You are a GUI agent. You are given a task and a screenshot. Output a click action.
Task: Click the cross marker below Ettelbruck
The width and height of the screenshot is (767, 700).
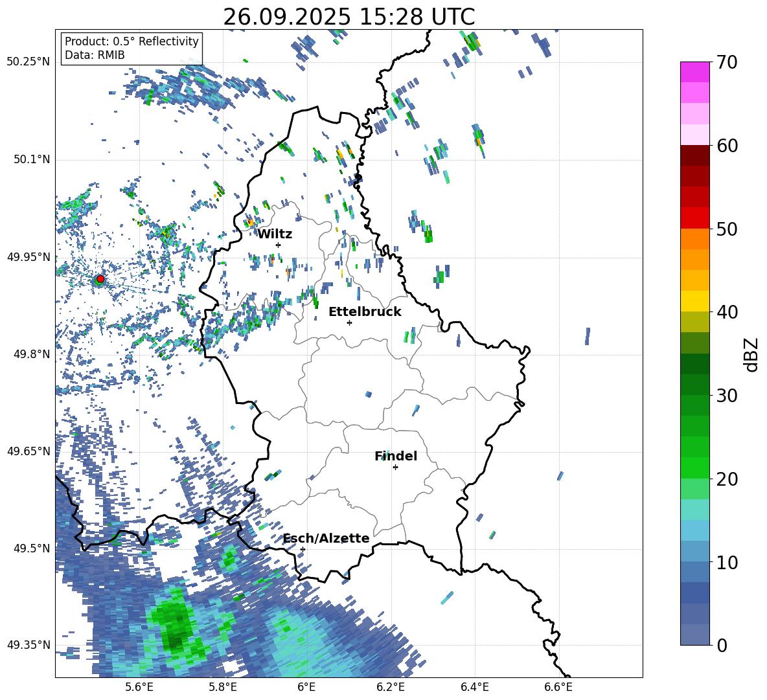click(349, 322)
